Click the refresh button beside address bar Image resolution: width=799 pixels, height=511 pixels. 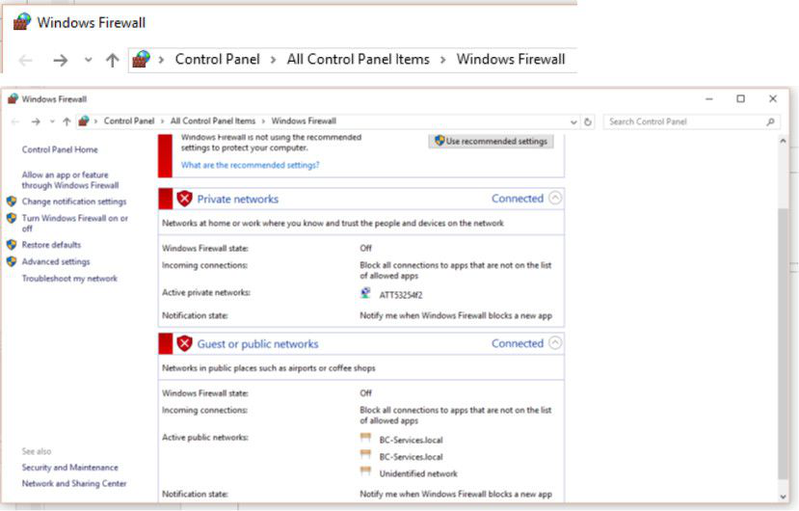tap(588, 122)
